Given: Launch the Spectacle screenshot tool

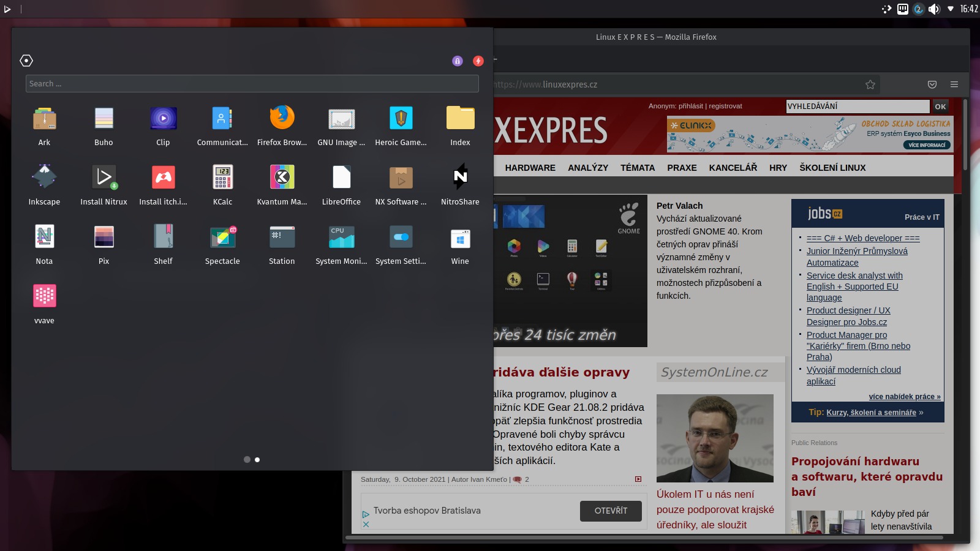Looking at the screenshot, I should click(x=222, y=245).
